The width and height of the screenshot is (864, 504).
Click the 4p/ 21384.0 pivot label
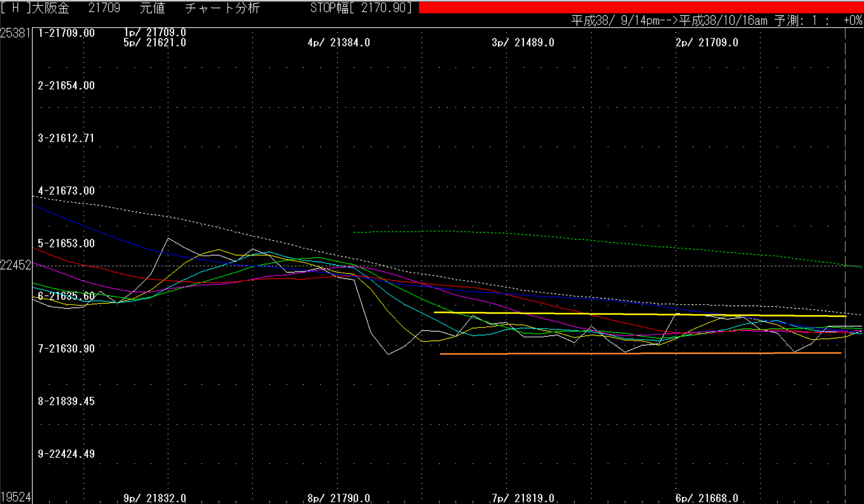click(339, 43)
